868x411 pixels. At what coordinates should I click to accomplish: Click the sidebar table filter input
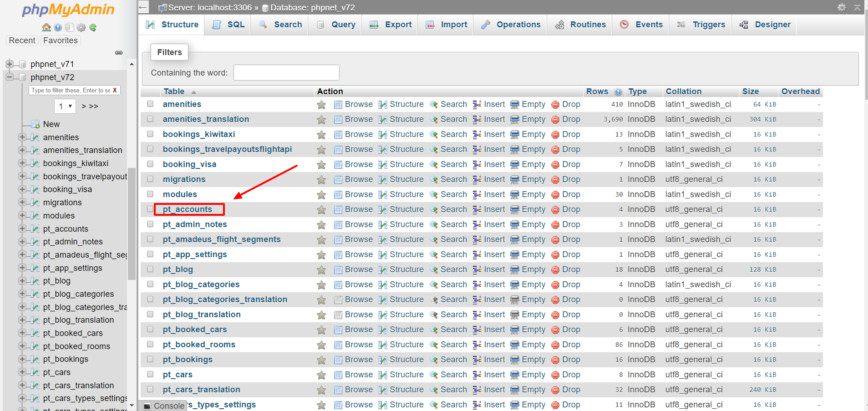coord(70,90)
